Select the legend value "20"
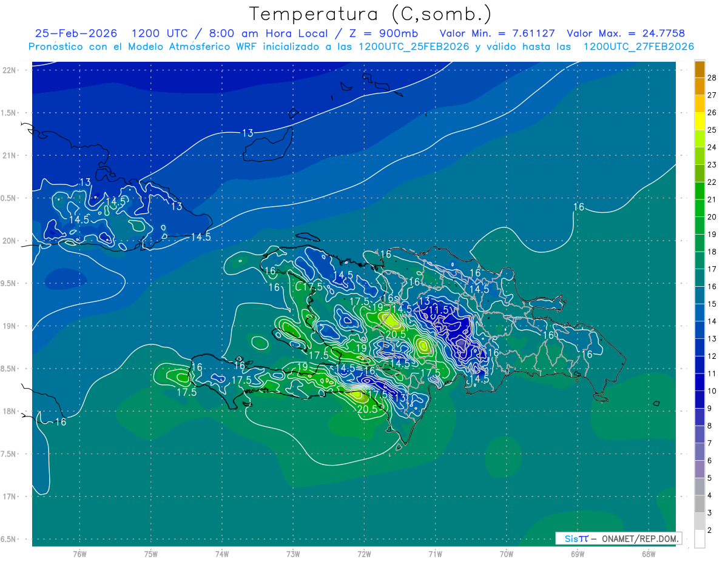The width and height of the screenshot is (728, 562). pos(713,216)
